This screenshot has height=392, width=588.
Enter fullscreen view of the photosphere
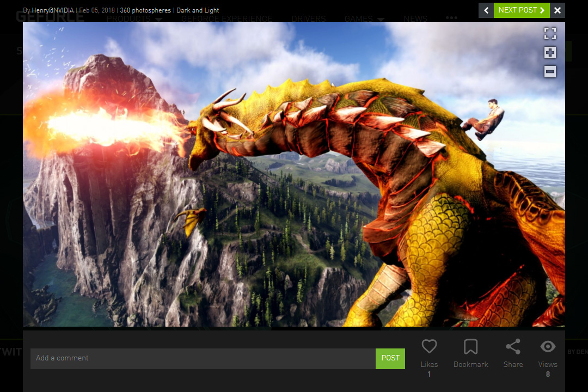tap(550, 33)
